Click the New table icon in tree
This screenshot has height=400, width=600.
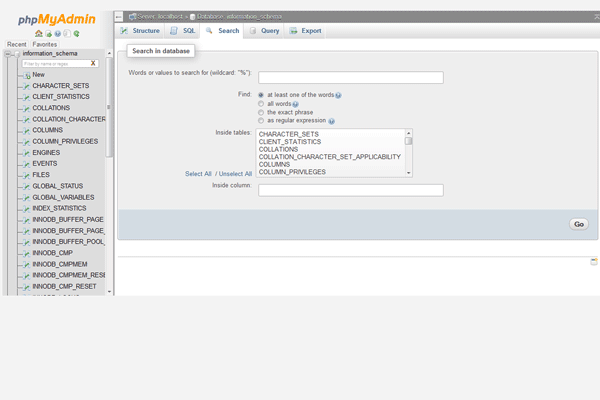27,75
